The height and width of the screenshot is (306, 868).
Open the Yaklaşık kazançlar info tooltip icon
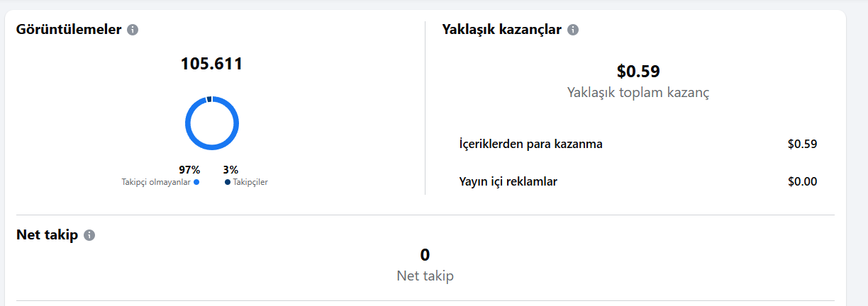tap(573, 30)
